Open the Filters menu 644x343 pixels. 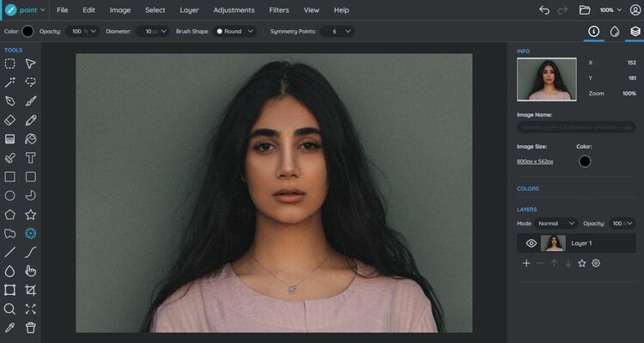click(279, 9)
